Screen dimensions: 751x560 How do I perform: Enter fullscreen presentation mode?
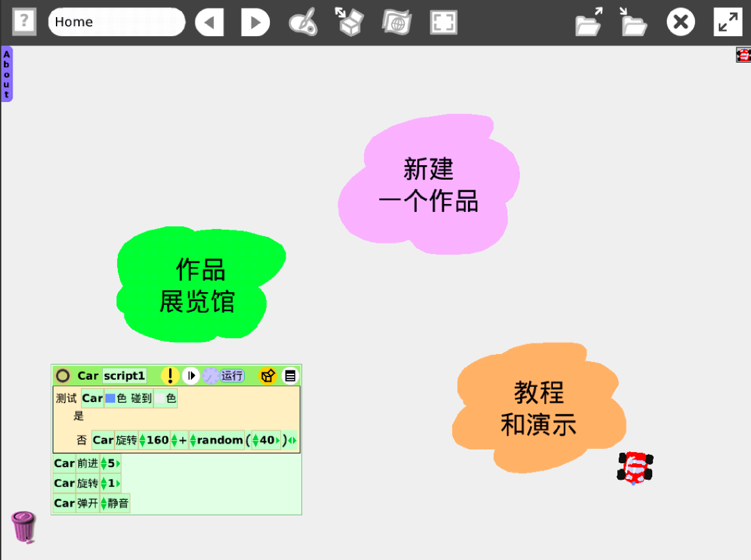coord(444,22)
